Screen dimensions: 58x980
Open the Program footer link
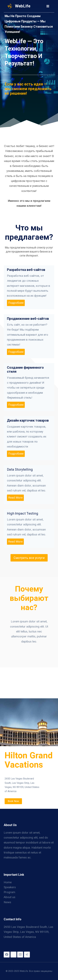(x=10, y=892)
